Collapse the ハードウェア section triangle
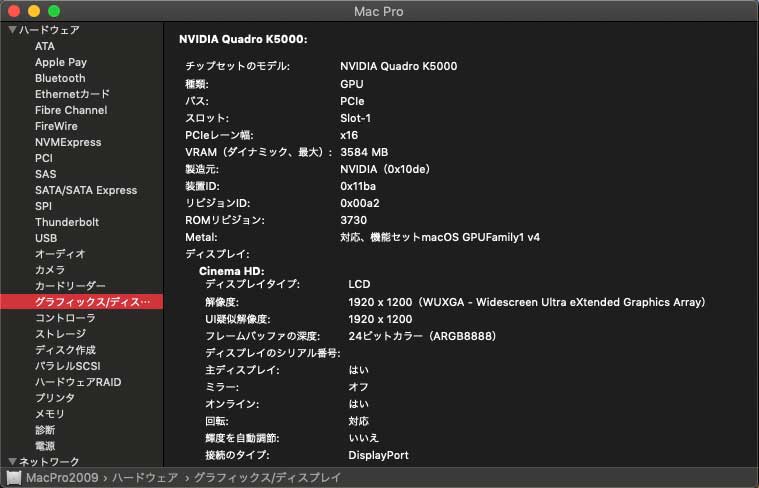Image resolution: width=759 pixels, height=488 pixels. 13,30
